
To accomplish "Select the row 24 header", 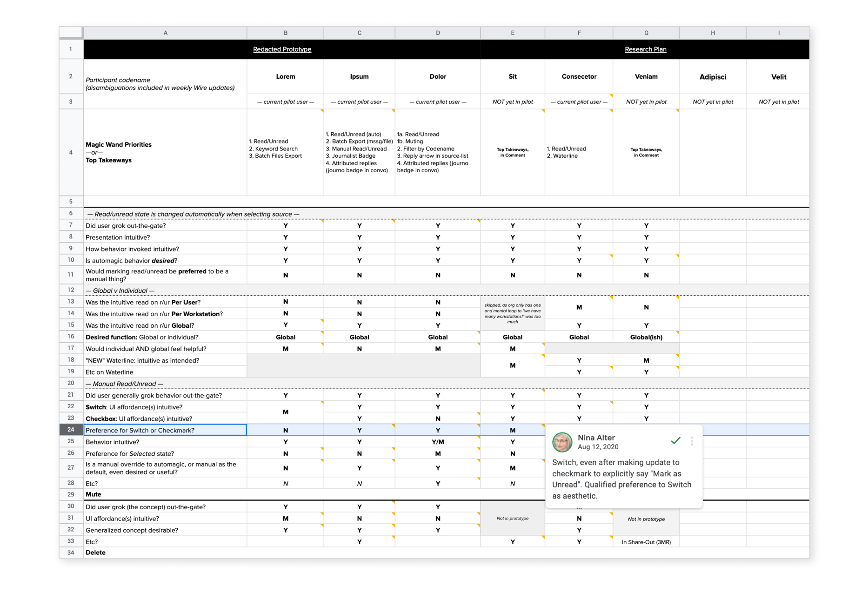I will pyautogui.click(x=71, y=430).
